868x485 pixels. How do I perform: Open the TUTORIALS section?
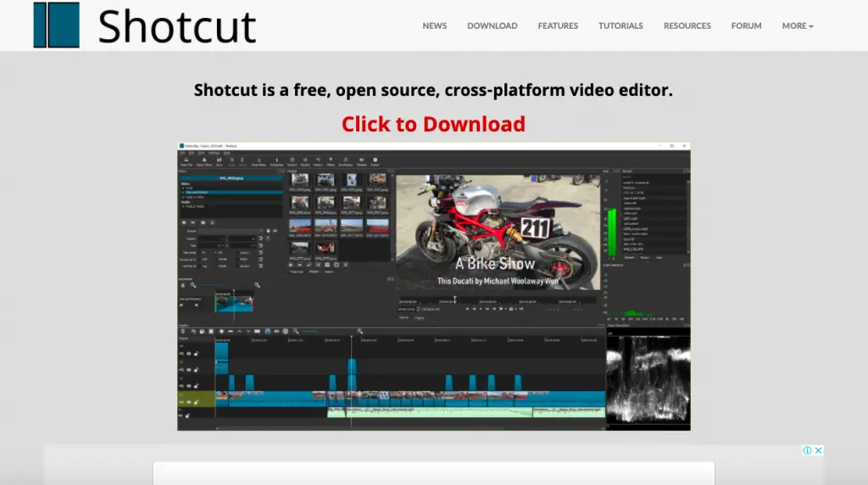(620, 25)
